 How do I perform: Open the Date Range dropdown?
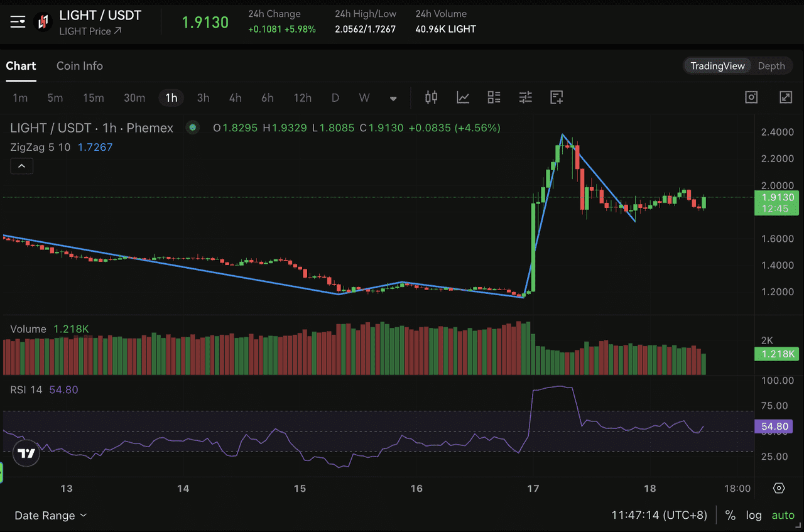pos(50,515)
